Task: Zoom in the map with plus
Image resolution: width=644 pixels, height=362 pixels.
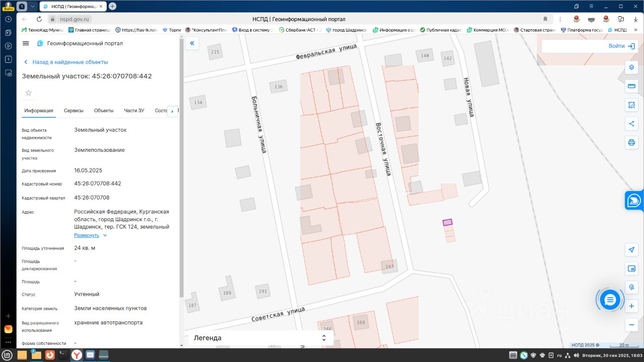Action: coord(631,306)
